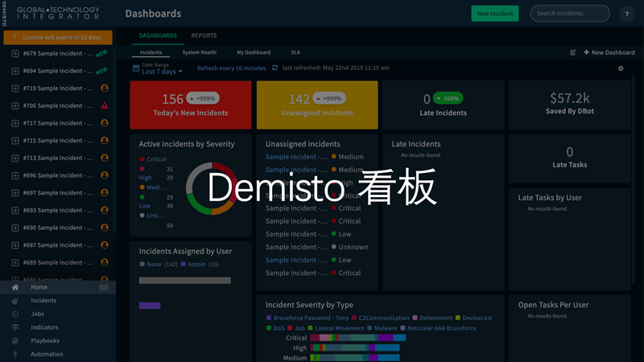Select the System Health dashboard tab

click(199, 52)
